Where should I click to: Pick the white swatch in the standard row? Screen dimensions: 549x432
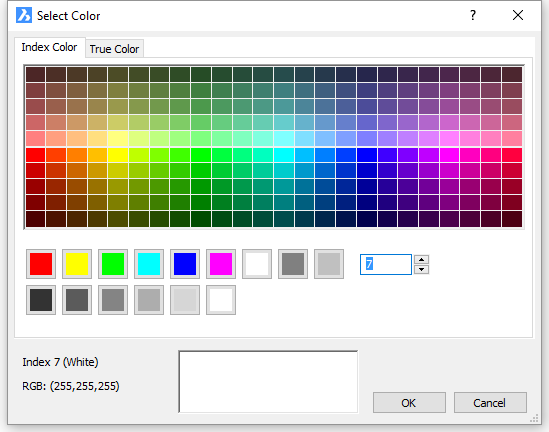(x=257, y=264)
